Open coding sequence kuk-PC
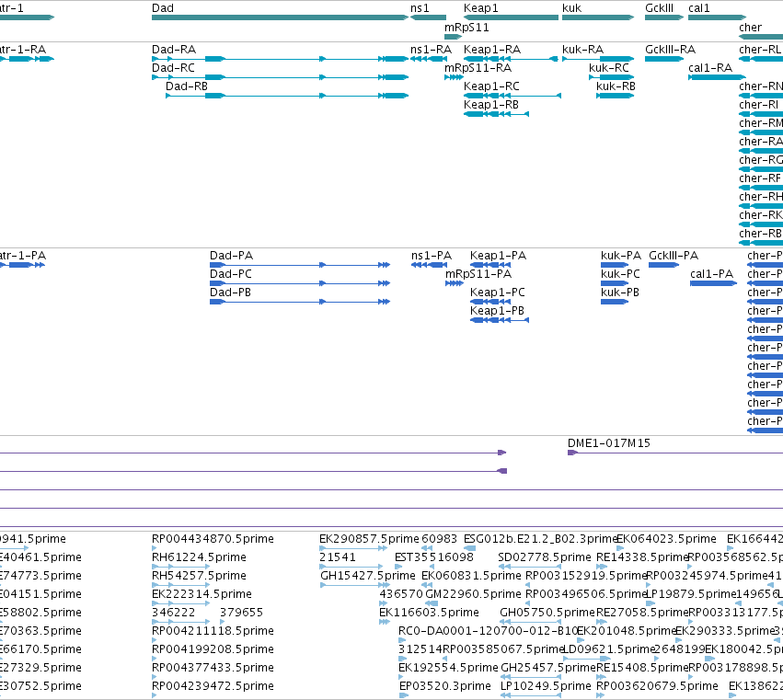 (621, 274)
